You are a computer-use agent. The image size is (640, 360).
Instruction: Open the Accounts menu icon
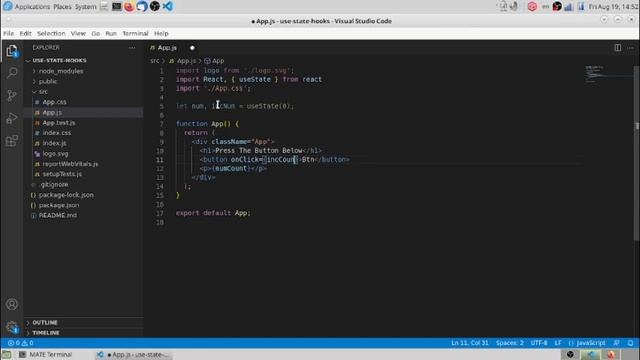(x=12, y=304)
